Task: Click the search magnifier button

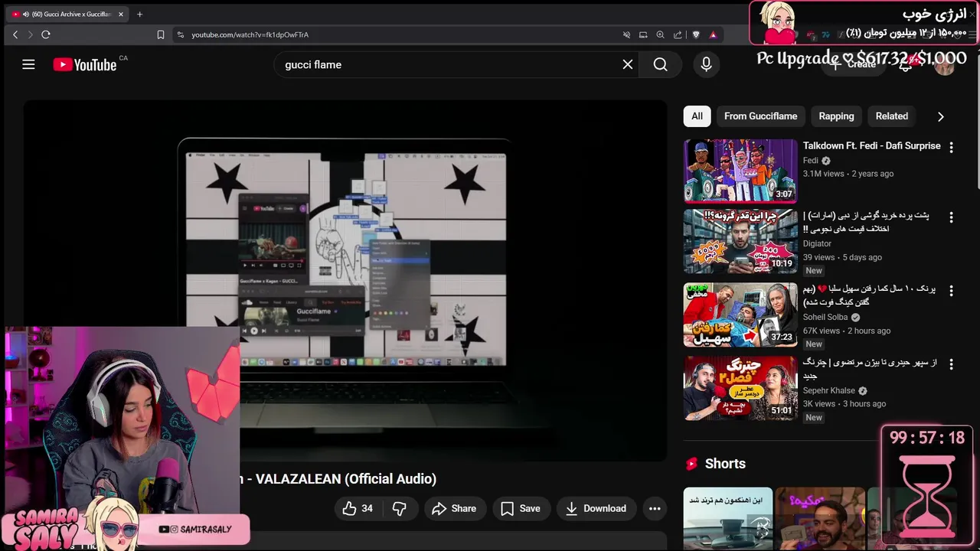Action: (x=661, y=64)
